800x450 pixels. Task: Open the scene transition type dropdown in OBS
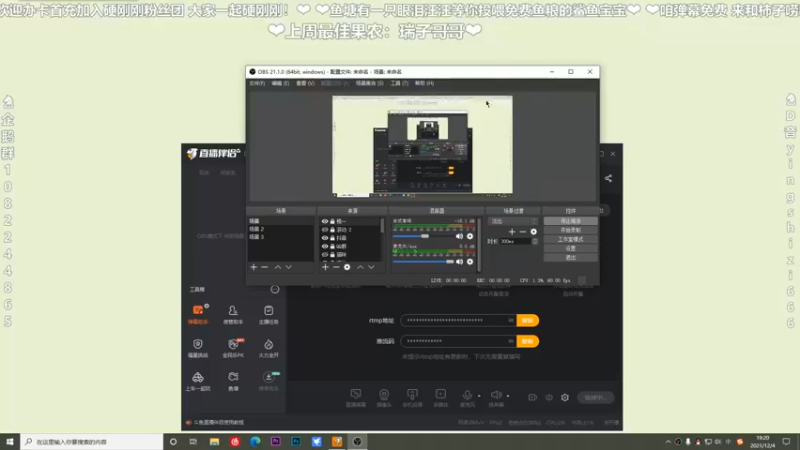[513, 221]
